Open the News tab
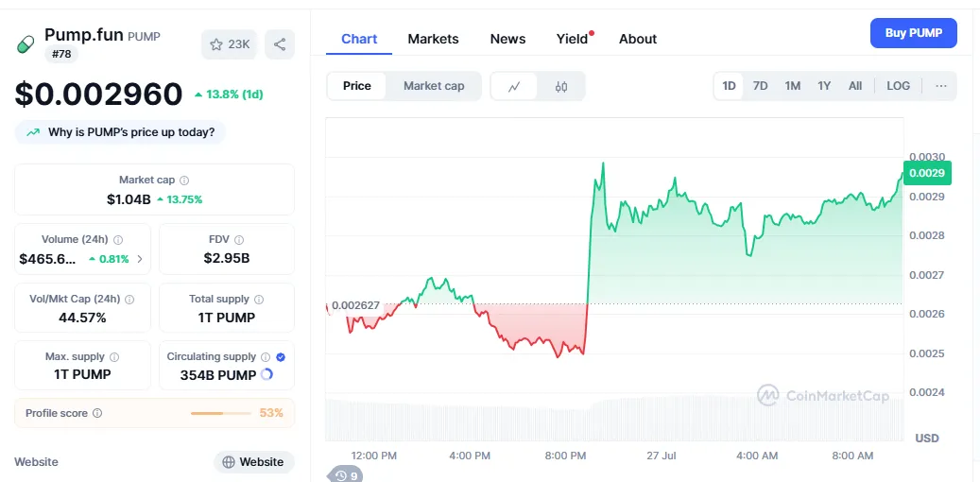 [x=507, y=39]
